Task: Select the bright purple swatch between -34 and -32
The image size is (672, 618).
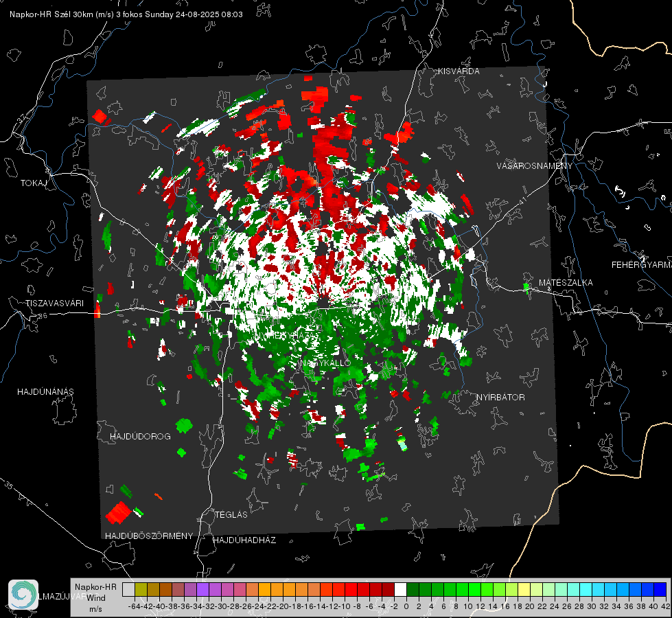Action: click(202, 590)
